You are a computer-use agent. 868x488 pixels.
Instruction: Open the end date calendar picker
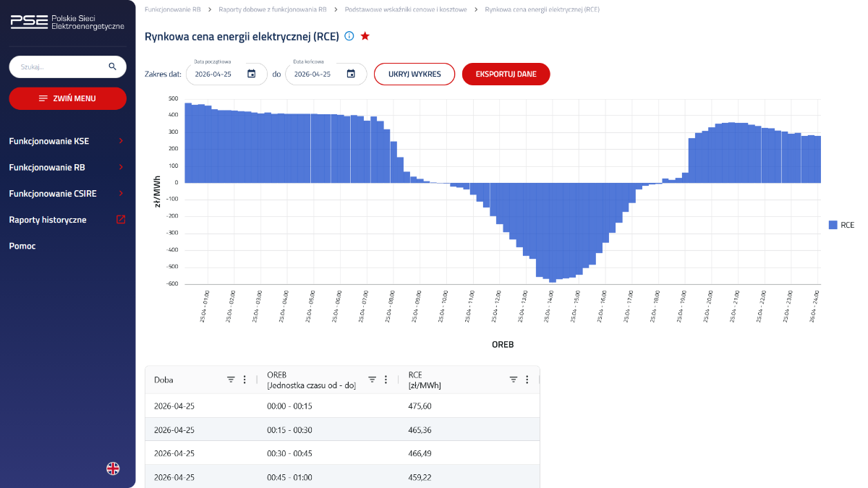pos(351,74)
